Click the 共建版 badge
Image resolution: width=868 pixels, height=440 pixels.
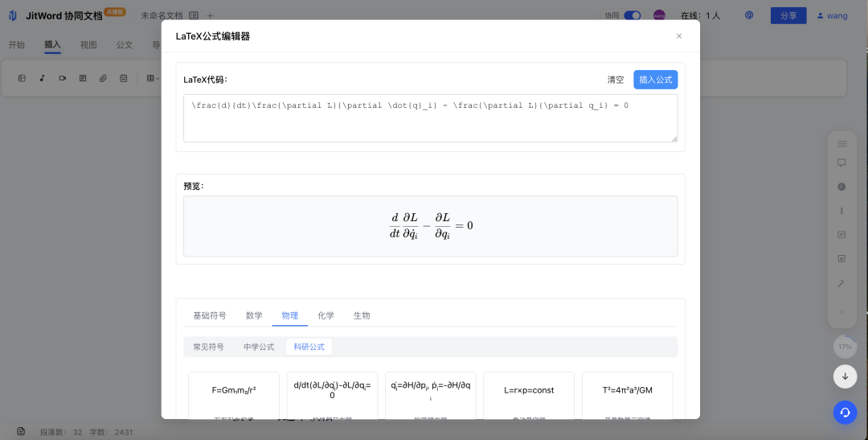point(115,11)
